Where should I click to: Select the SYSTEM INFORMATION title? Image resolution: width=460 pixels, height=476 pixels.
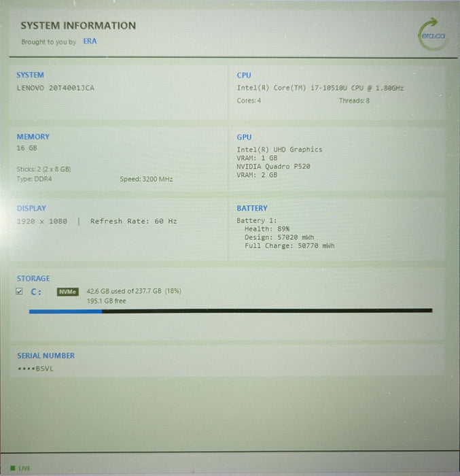(x=78, y=26)
